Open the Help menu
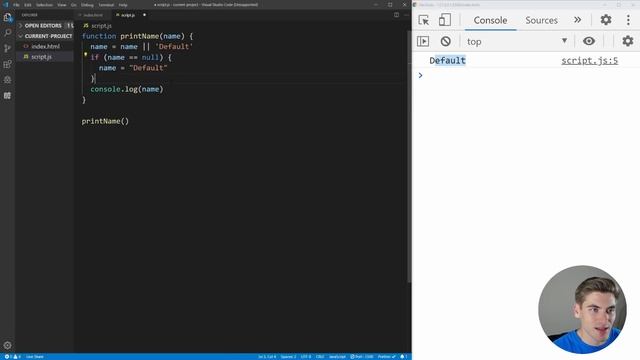640x360 pixels. click(x=123, y=5)
